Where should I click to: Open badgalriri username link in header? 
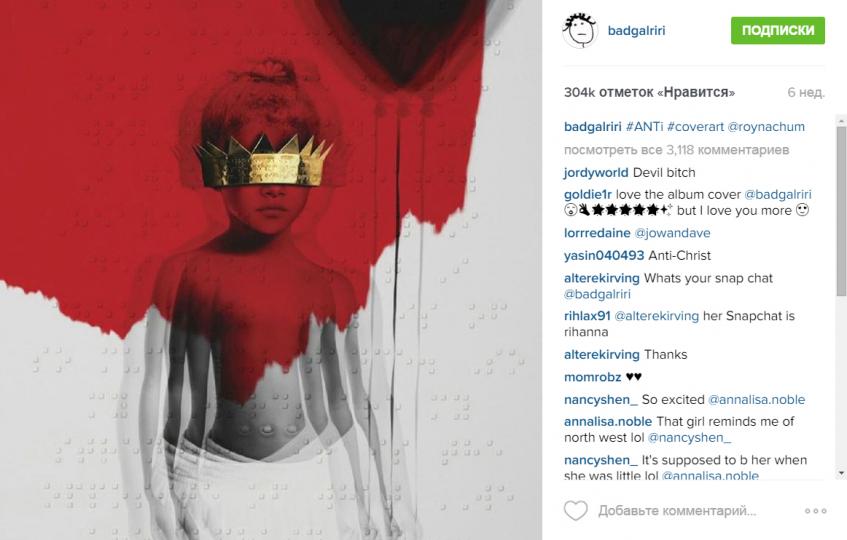pyautogui.click(x=636, y=30)
